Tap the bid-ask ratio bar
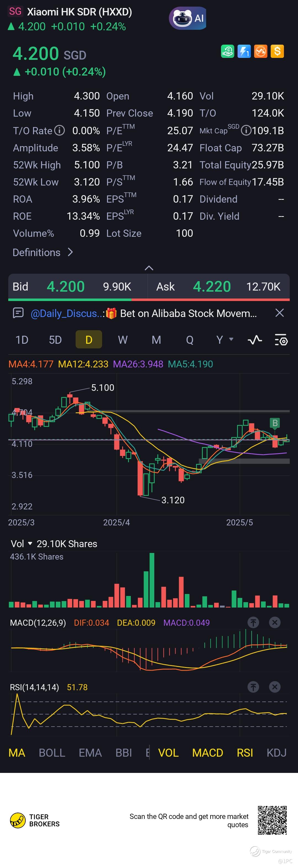Screen dimensions: 298x868 tap(149, 300)
